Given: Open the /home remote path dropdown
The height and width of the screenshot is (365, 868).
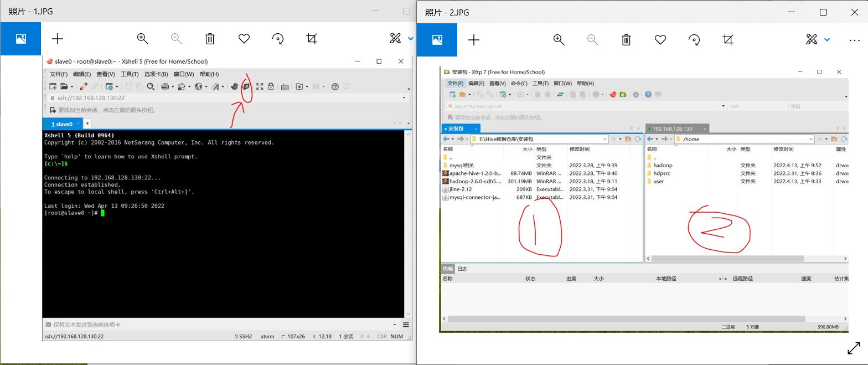Looking at the screenshot, I should tap(810, 139).
